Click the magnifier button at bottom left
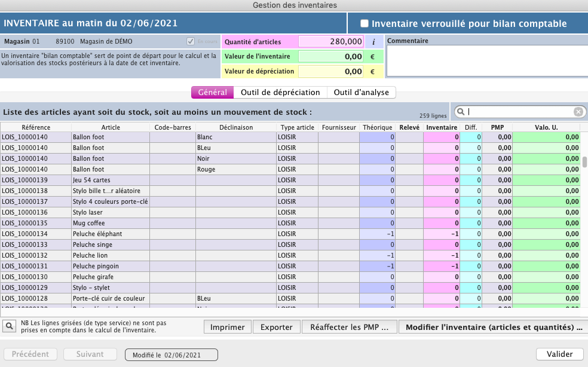Screen dimensions: 588x367 pyautogui.click(x=10, y=326)
